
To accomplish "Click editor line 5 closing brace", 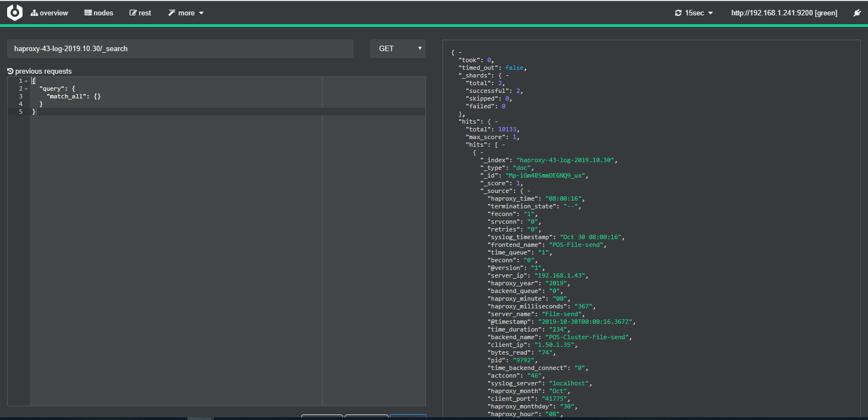I will [34, 112].
